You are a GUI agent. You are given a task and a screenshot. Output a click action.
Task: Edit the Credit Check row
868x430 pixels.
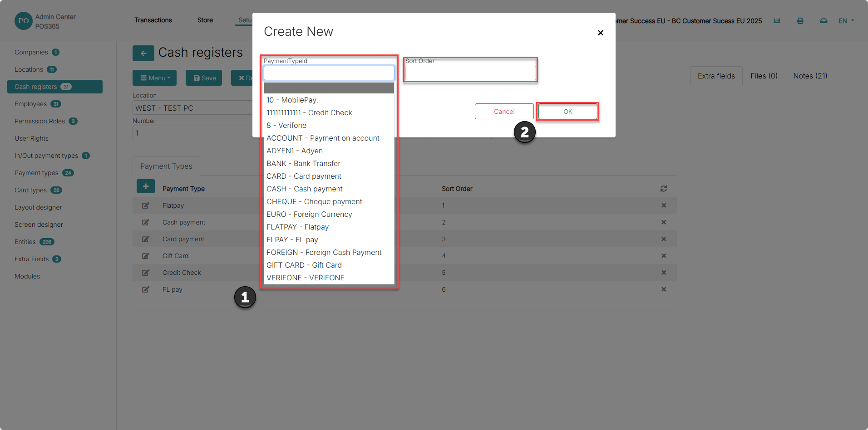click(x=146, y=273)
